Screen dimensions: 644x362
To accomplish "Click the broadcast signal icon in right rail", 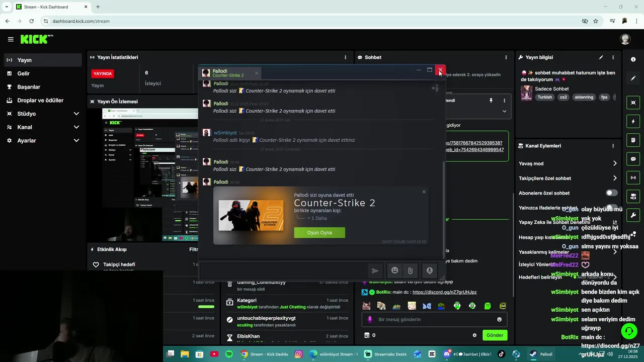I will click(633, 177).
